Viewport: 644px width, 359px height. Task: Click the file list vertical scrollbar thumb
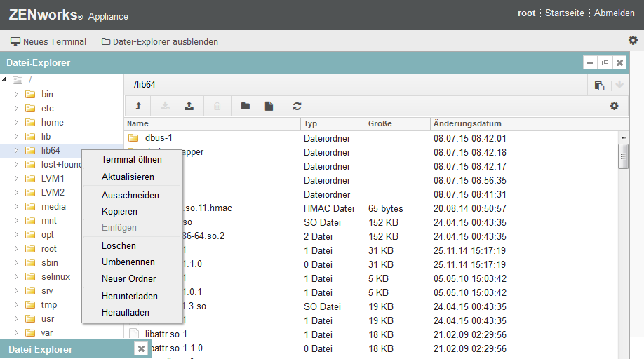coord(623,156)
